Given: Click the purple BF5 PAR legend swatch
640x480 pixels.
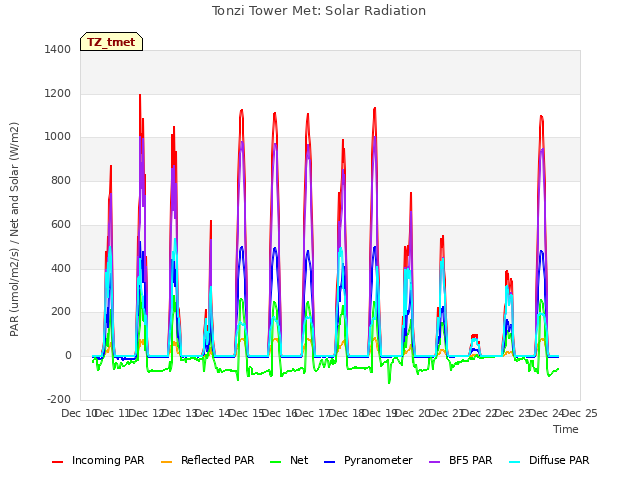Looking at the screenshot, I should pyautogui.click(x=435, y=462).
